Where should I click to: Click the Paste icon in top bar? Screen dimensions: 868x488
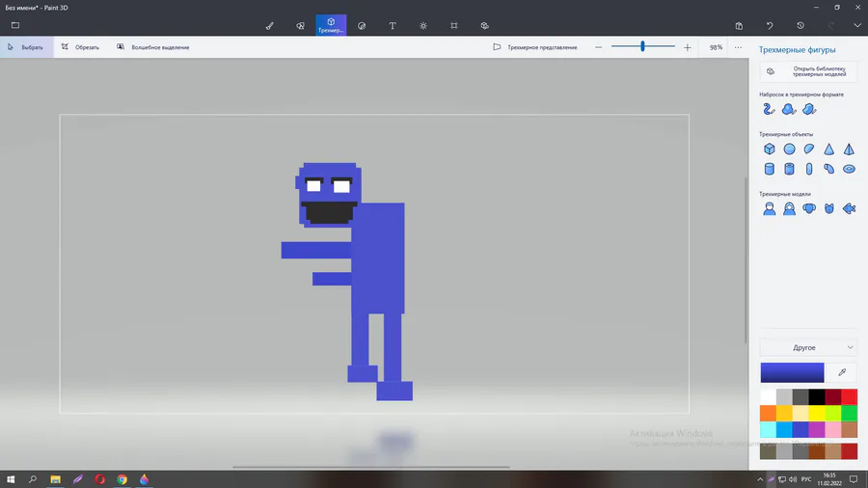pyautogui.click(x=739, y=25)
